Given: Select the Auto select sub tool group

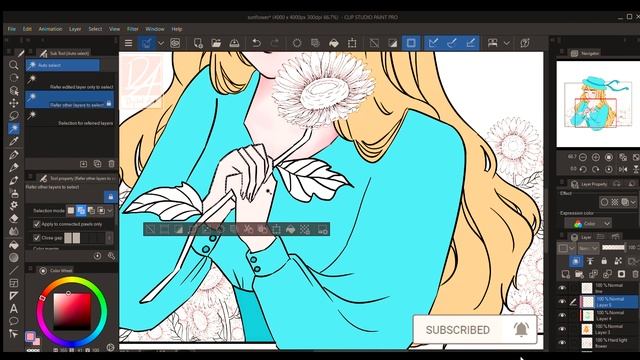Looking at the screenshot, I should tap(62, 65).
